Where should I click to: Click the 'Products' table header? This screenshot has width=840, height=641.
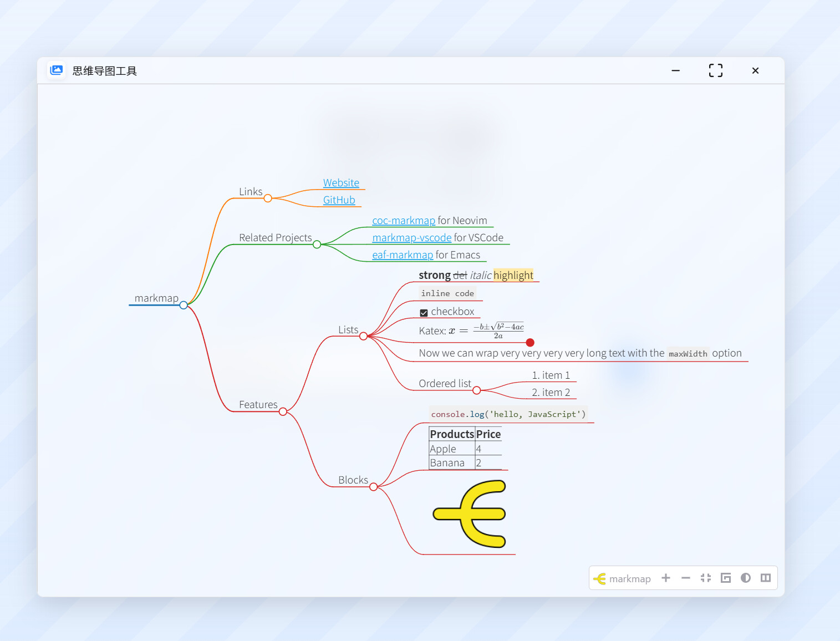click(452, 434)
